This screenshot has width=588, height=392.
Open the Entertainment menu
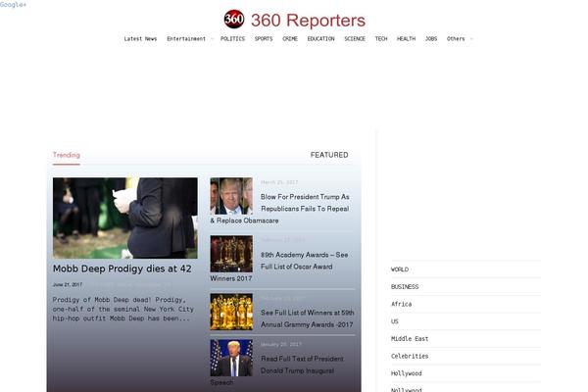click(186, 38)
